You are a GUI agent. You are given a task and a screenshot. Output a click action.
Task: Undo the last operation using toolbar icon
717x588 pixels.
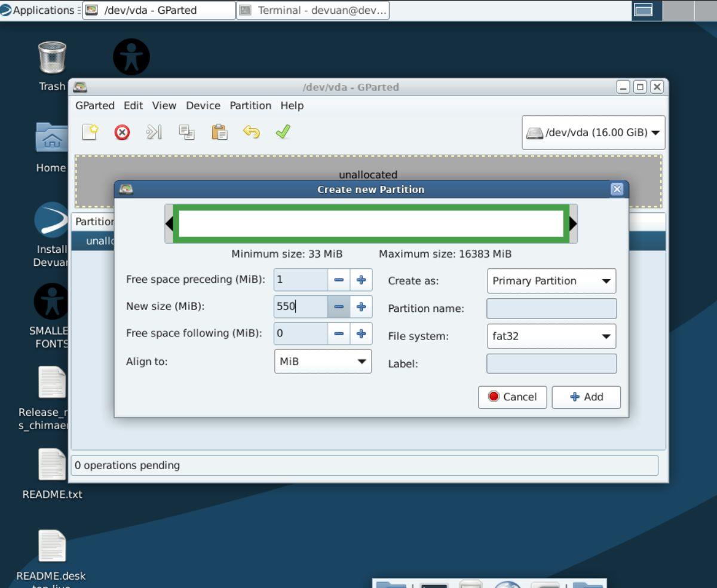click(251, 131)
